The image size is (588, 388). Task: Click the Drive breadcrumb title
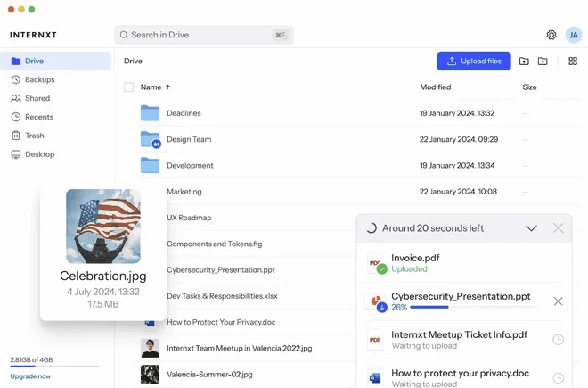pyautogui.click(x=133, y=61)
